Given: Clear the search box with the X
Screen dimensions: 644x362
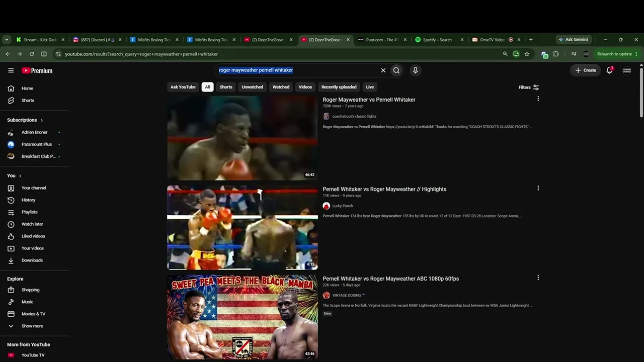Looking at the screenshot, I should point(383,70).
